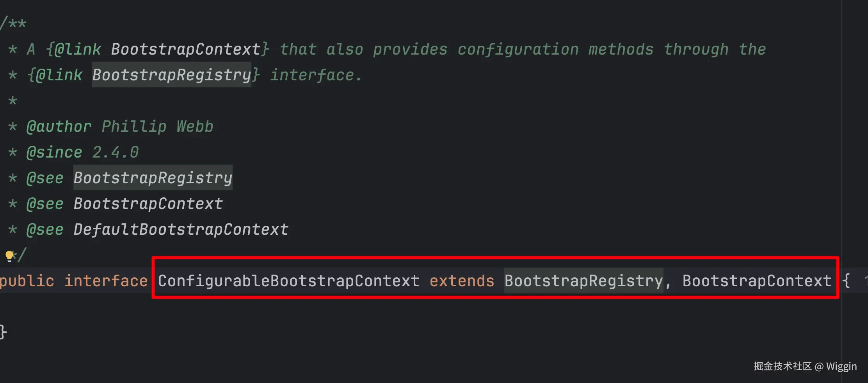Follow the @see BootstrapContext reference
This screenshot has width=868, height=383.
point(148,204)
